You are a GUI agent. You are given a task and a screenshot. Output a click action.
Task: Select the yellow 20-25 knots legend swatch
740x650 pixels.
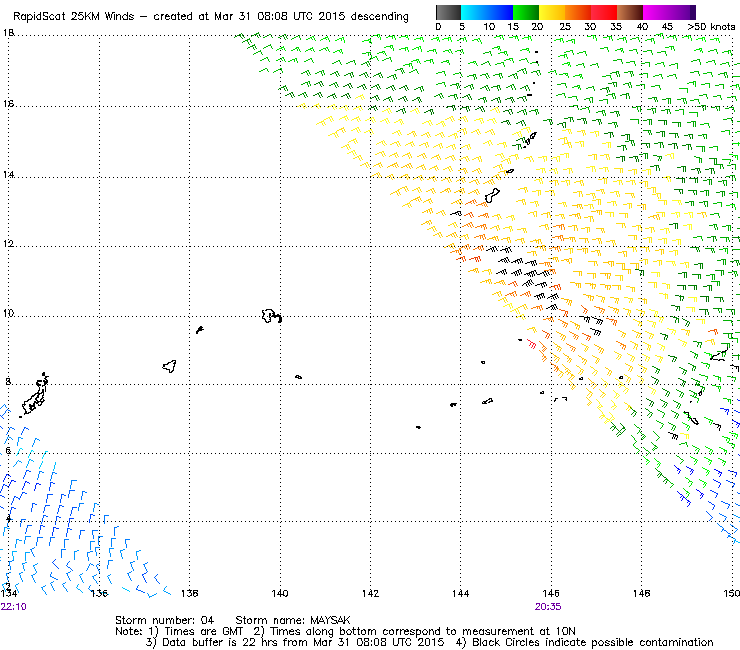(x=552, y=12)
